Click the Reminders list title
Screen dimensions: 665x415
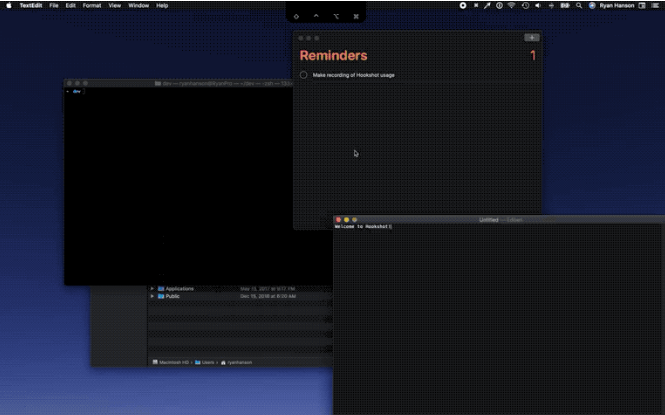click(x=333, y=56)
